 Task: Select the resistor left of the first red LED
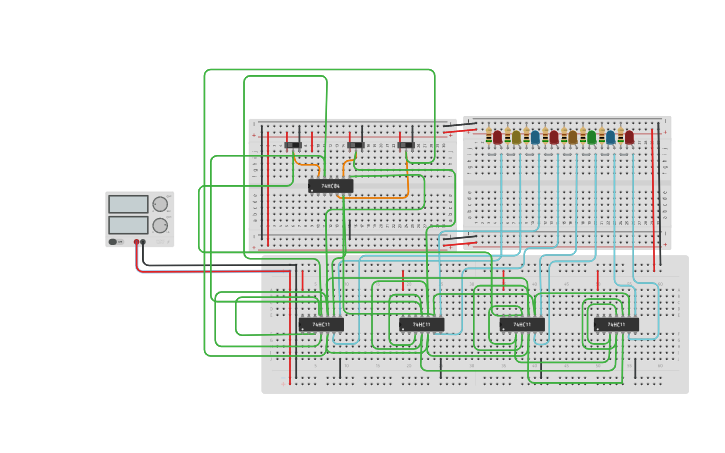(x=489, y=135)
